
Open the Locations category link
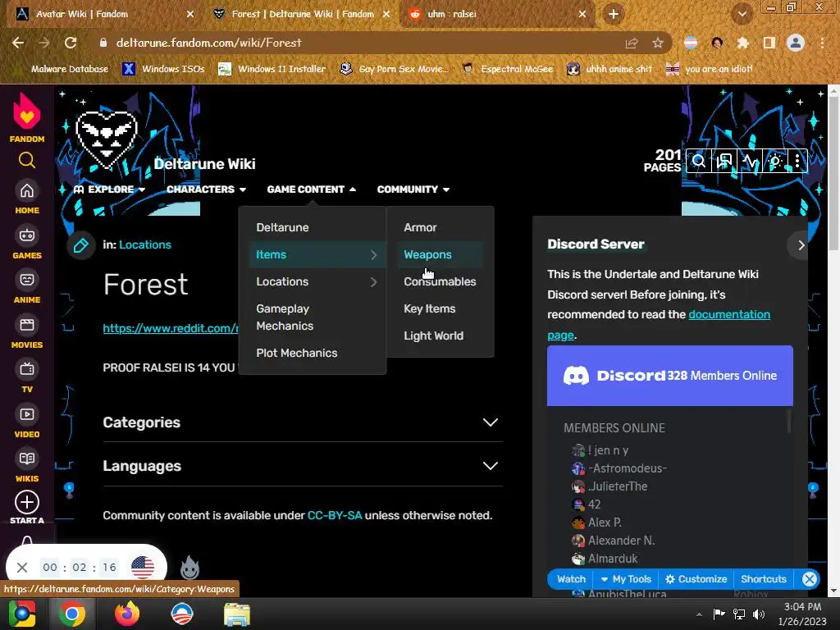(x=145, y=244)
